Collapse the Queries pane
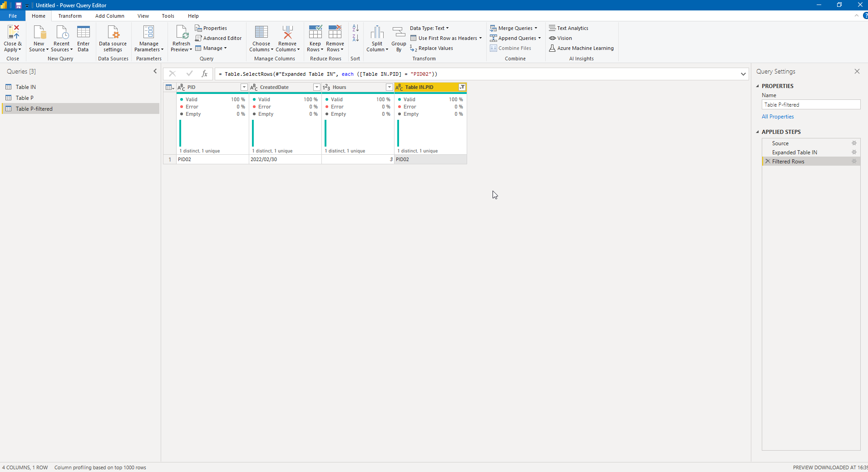868x472 pixels. [155, 71]
